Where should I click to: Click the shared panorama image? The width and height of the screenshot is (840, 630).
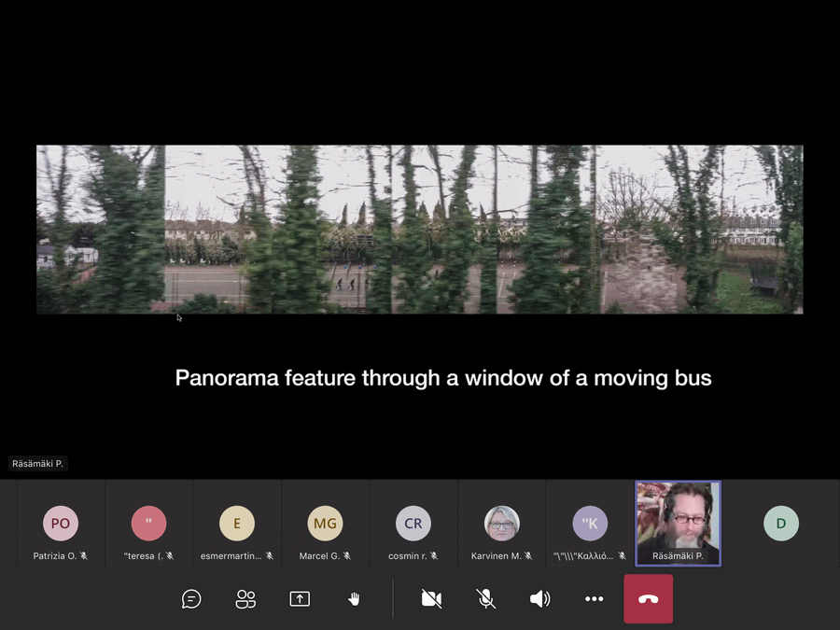419,229
